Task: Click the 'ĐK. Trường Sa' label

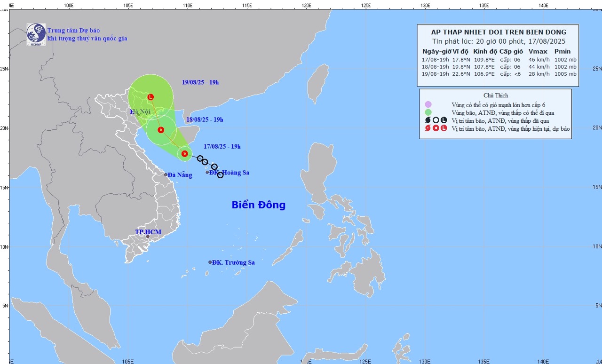Action: click(x=233, y=262)
